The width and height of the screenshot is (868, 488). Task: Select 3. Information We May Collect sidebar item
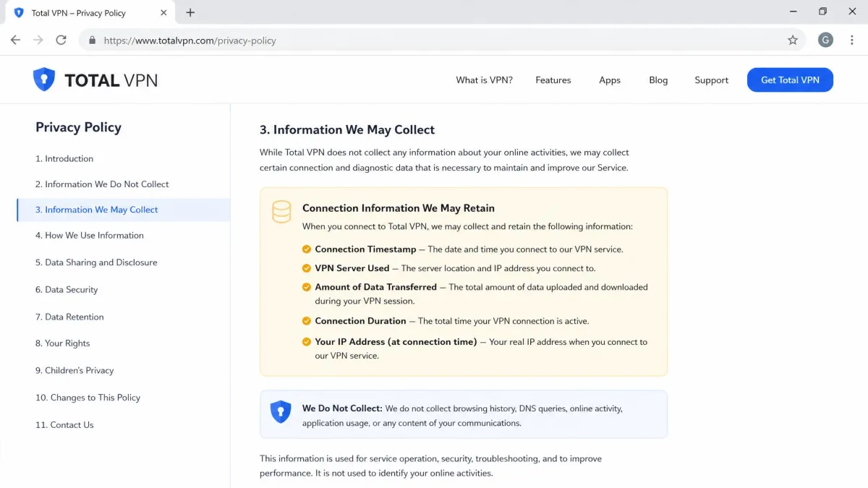click(123, 210)
